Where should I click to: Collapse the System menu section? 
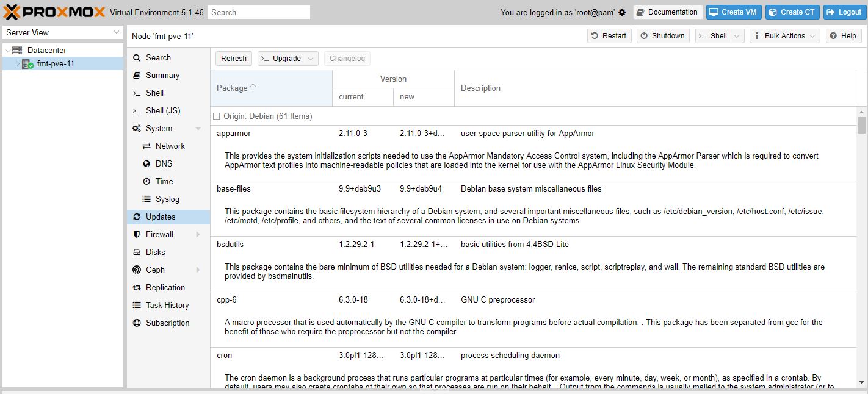[198, 129]
